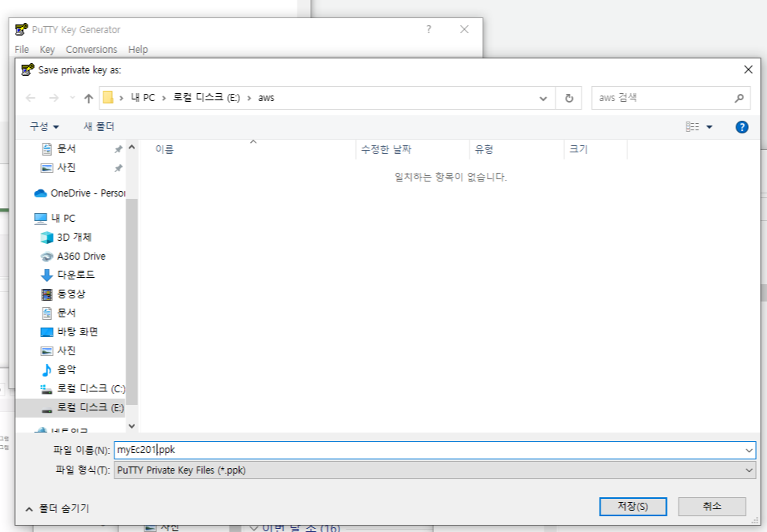767x532 pixels.
Task: Click the '?' button in PuTTY Key Generator title bar
Action: 428,29
